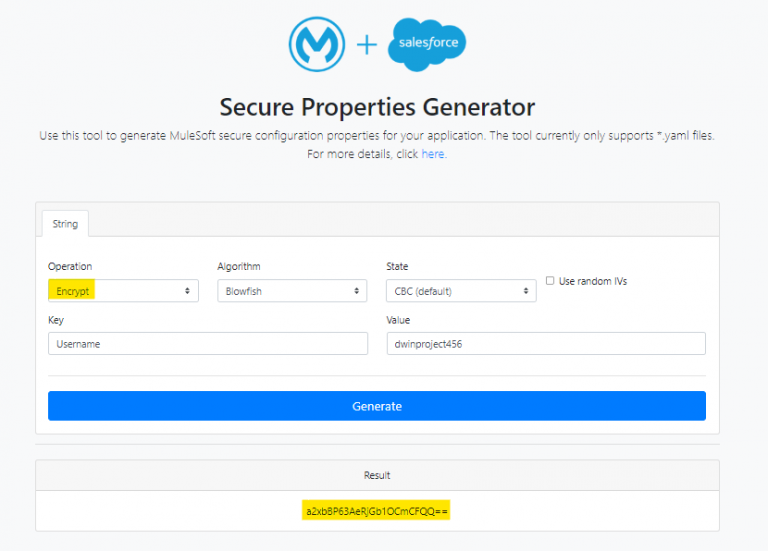The width and height of the screenshot is (768, 551).
Task: Click the Use random IVs label
Action: pyautogui.click(x=593, y=281)
